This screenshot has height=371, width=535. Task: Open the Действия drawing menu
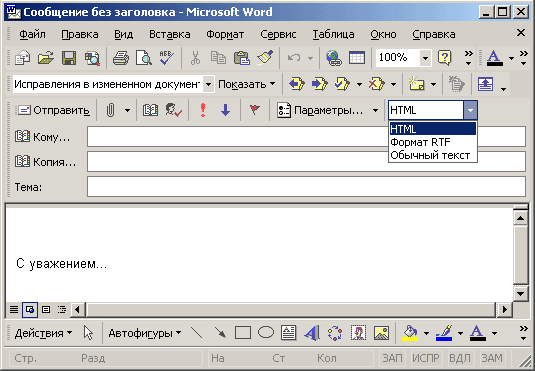pos(43,333)
